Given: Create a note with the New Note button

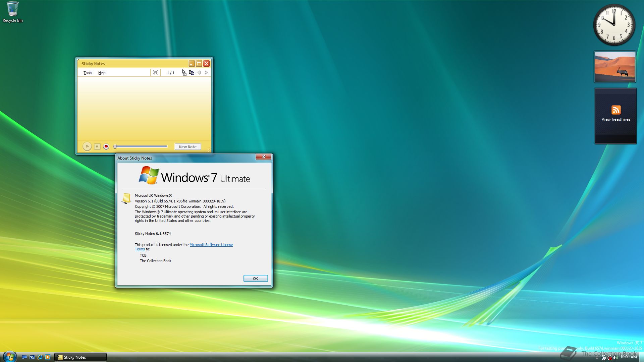Looking at the screenshot, I should (x=187, y=146).
